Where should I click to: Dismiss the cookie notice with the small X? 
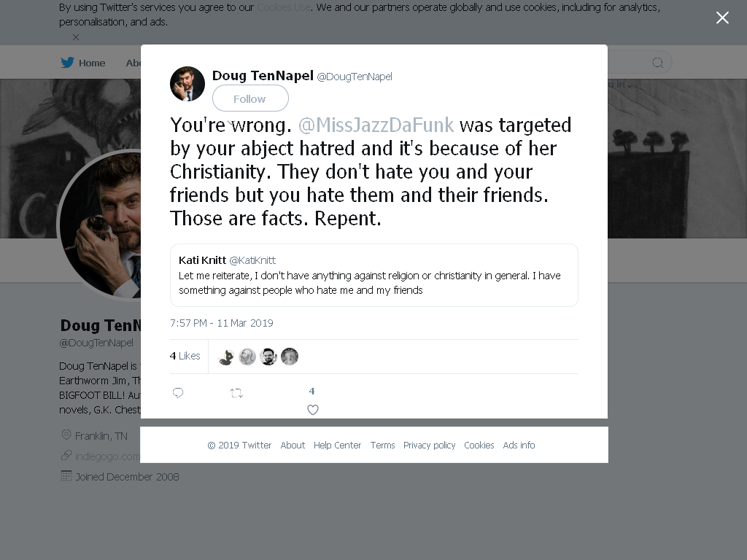click(x=76, y=37)
